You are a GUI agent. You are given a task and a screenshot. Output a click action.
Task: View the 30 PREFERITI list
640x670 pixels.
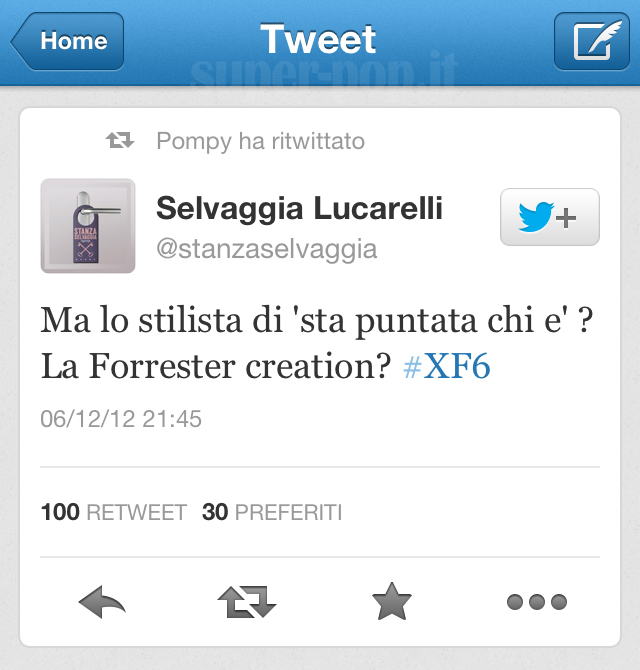(x=272, y=512)
